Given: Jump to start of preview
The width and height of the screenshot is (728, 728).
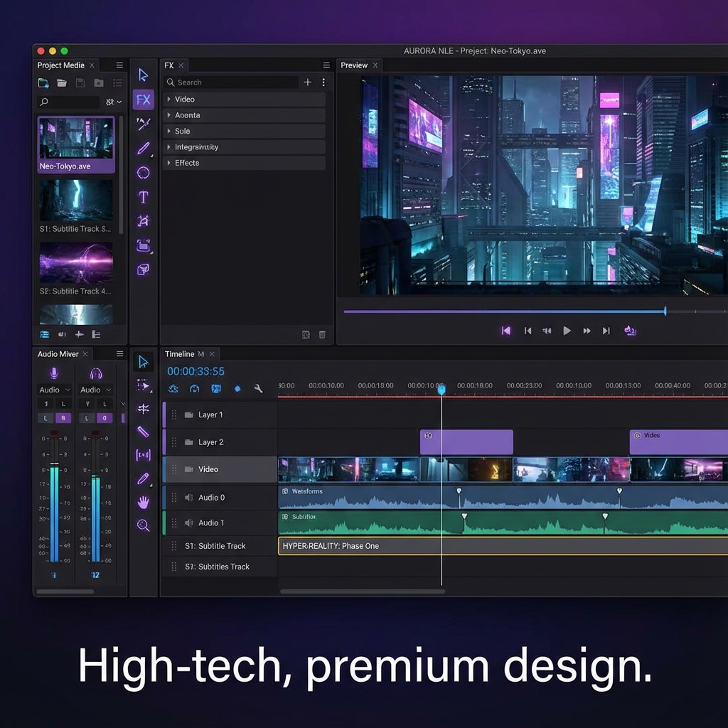Looking at the screenshot, I should (x=506, y=331).
